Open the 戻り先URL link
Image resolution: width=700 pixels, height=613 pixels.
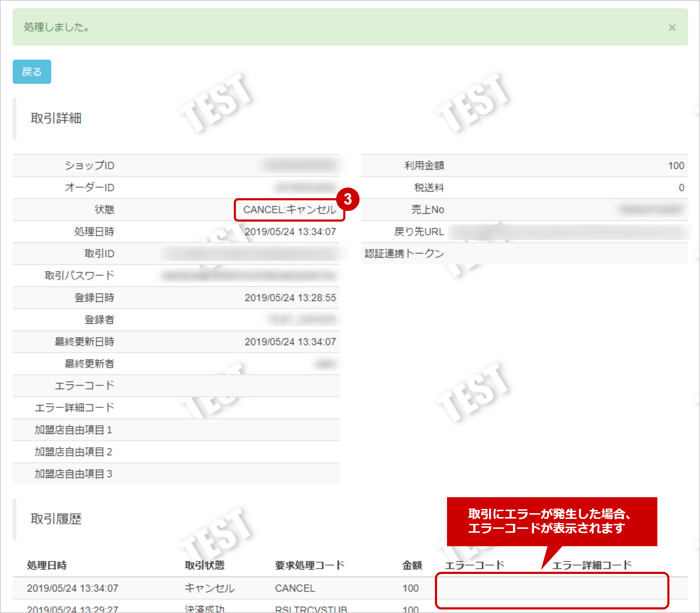pyautogui.click(x=569, y=232)
